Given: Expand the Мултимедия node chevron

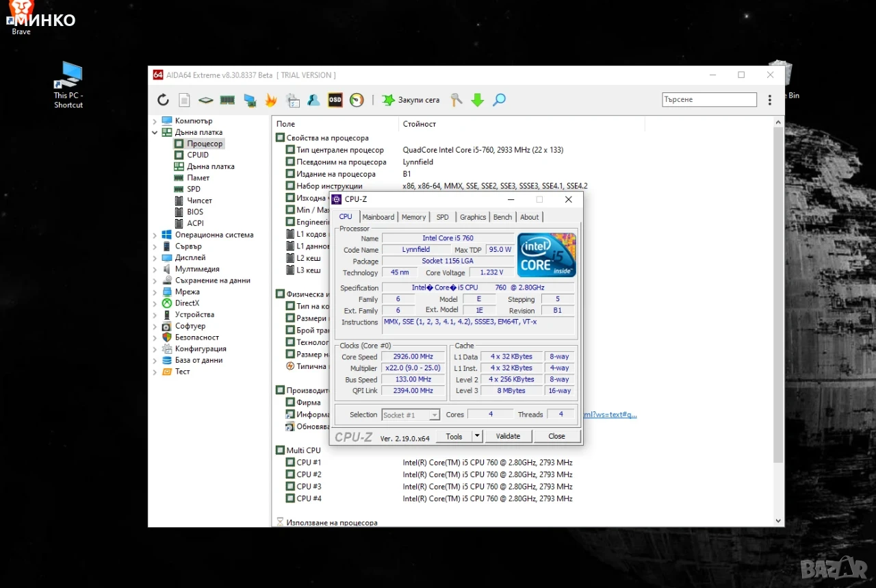Looking at the screenshot, I should [155, 270].
